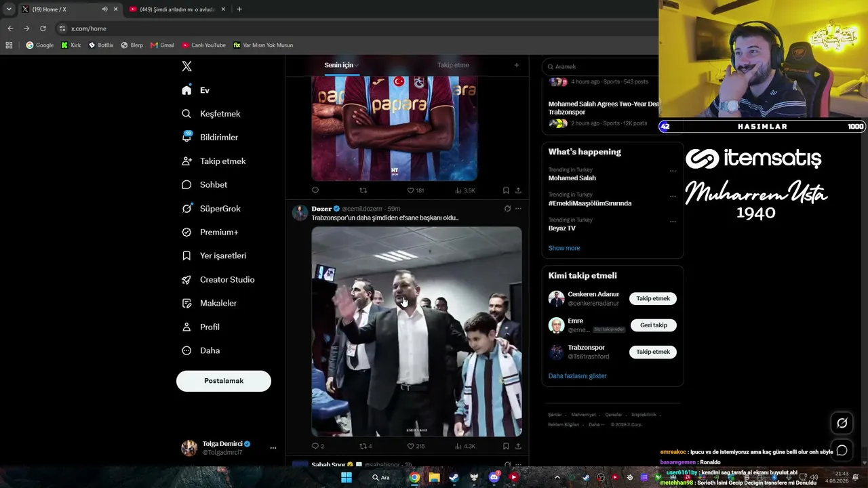Reply to the Dozer post
Viewport: 868px width, 488px height.
coord(315,446)
